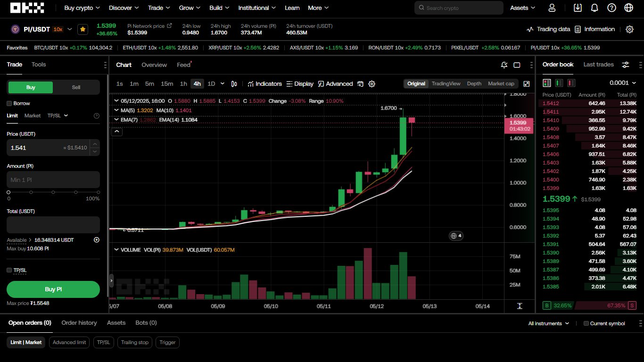The image size is (644, 362).
Task: Select the Buy side toggle
Action: point(31,87)
